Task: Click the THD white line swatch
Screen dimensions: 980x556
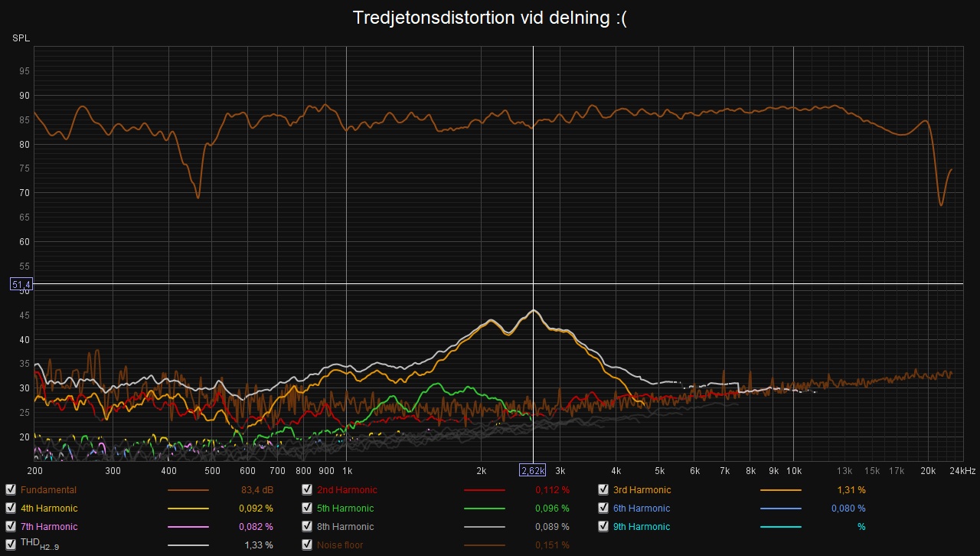Action: coord(188,545)
